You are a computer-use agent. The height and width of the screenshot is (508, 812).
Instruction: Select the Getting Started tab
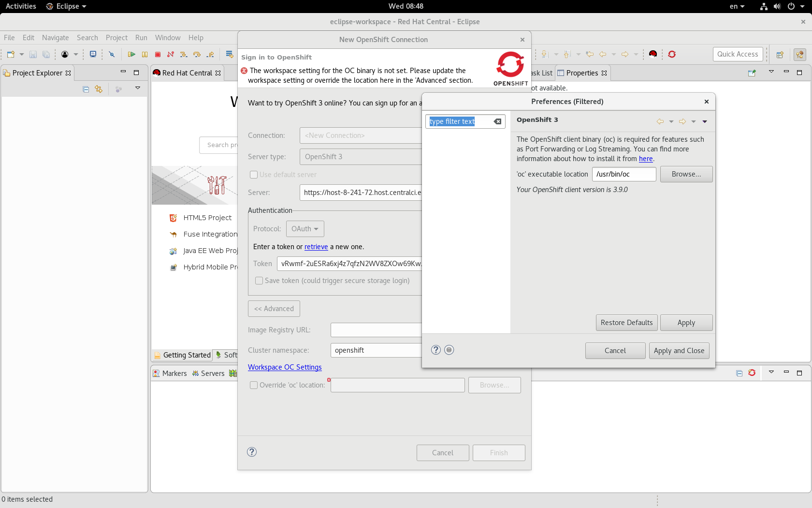pos(183,355)
